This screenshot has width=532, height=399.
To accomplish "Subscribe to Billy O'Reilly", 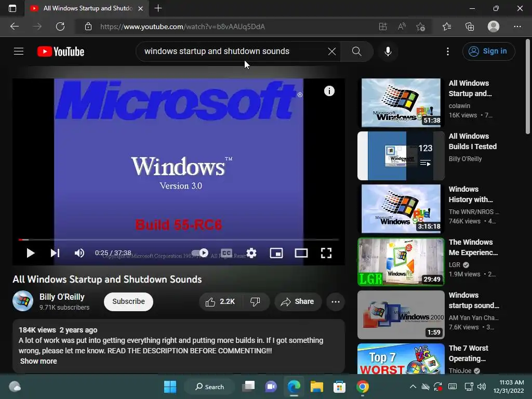I will point(129,302).
